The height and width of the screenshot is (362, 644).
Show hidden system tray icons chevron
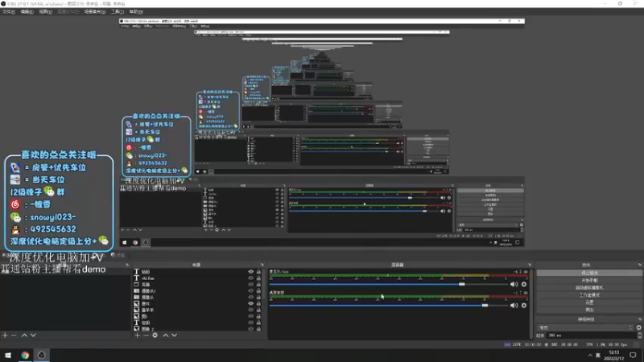point(590,355)
